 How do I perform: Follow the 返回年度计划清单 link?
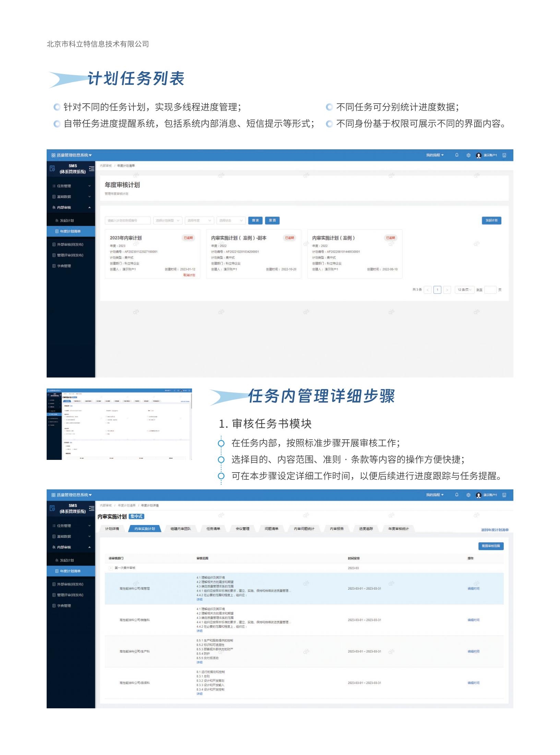[495, 530]
